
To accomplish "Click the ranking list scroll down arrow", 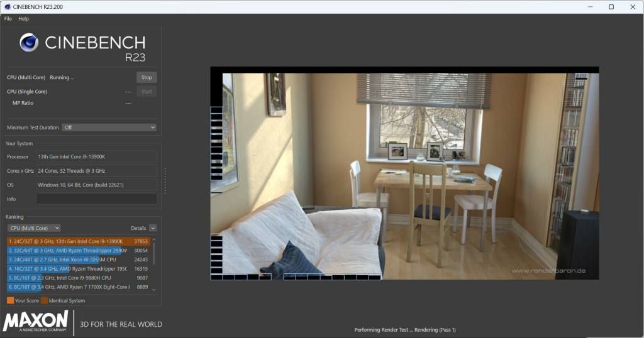I will click(x=154, y=290).
